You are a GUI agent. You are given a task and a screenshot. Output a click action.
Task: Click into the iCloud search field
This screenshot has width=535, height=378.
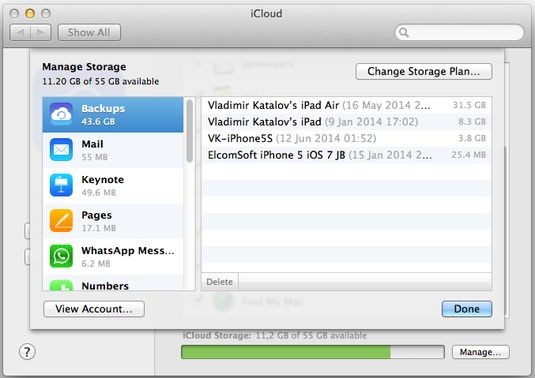459,32
